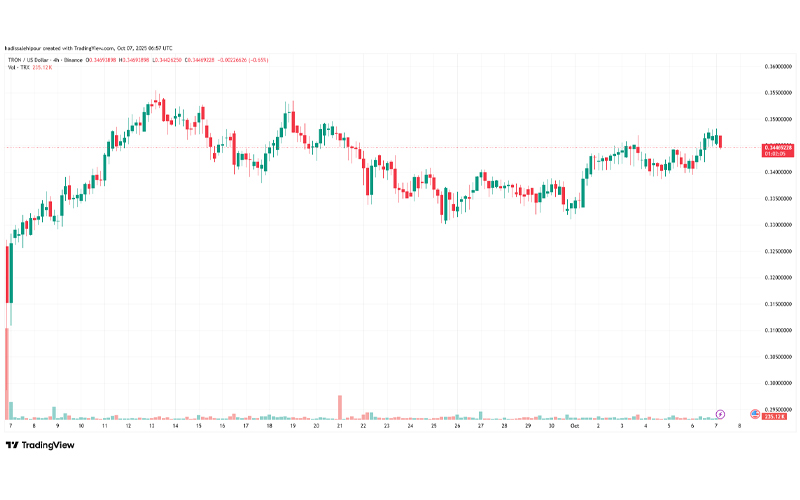
Task: Click the purple lightning event icon
Action: (721, 412)
